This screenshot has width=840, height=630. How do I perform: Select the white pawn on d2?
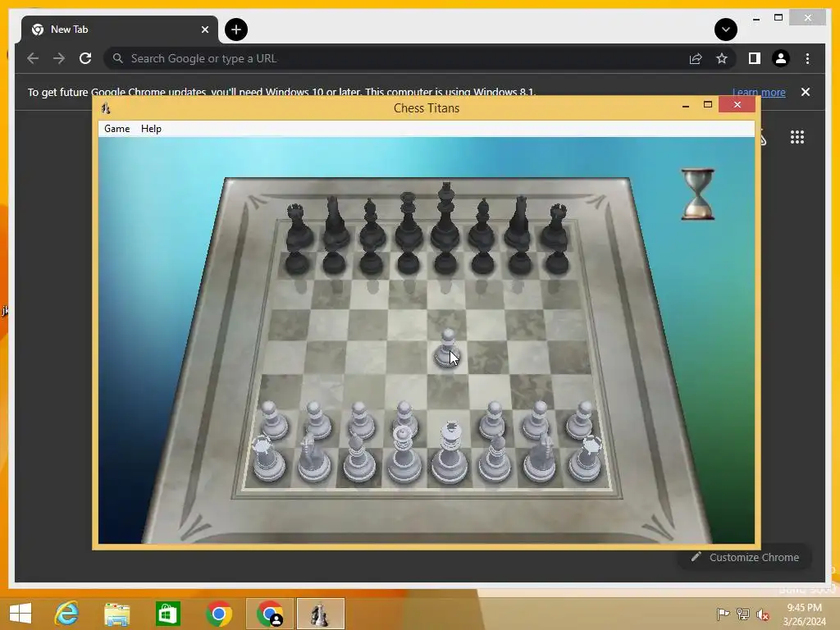[x=405, y=419]
